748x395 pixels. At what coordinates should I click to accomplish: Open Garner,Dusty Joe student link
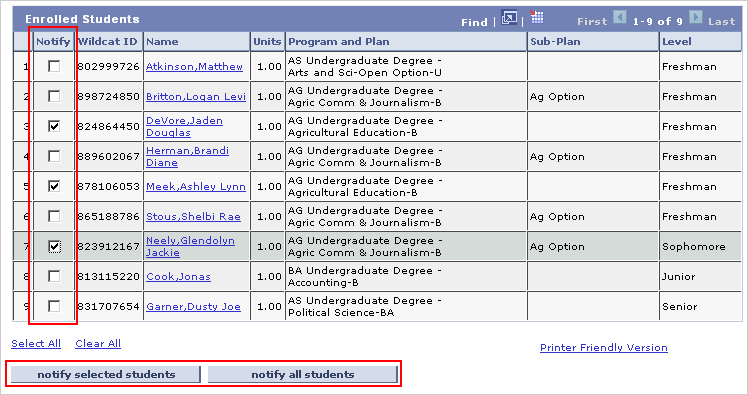[x=193, y=307]
